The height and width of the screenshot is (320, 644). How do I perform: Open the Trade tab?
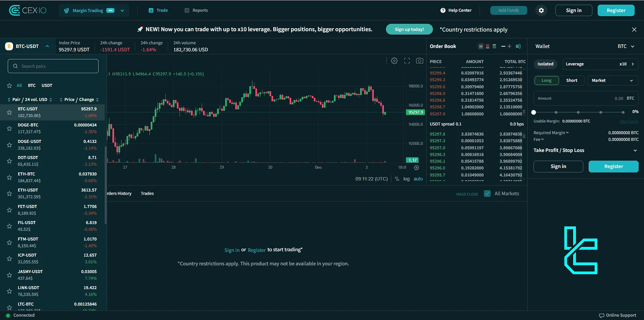[x=158, y=10]
